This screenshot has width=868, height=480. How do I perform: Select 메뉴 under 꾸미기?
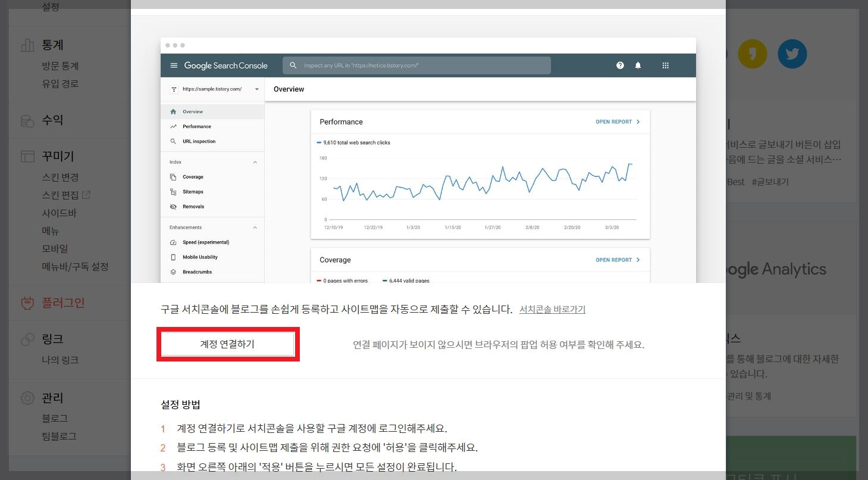(x=51, y=231)
